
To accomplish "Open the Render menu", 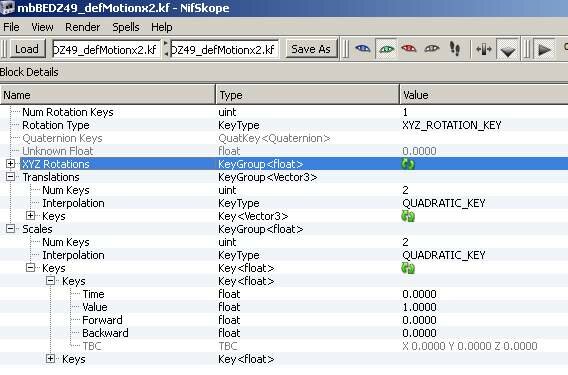I will click(x=82, y=27).
